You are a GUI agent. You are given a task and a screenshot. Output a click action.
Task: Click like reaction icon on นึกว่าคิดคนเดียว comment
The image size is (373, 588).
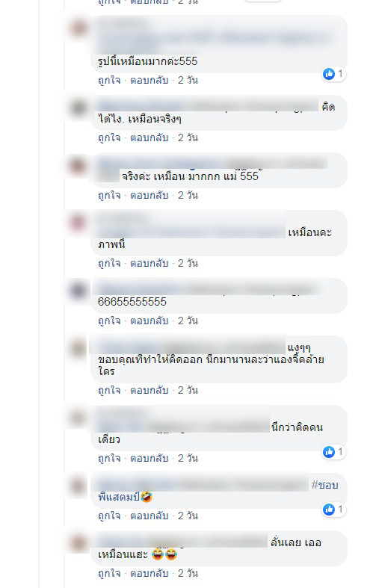(x=329, y=452)
